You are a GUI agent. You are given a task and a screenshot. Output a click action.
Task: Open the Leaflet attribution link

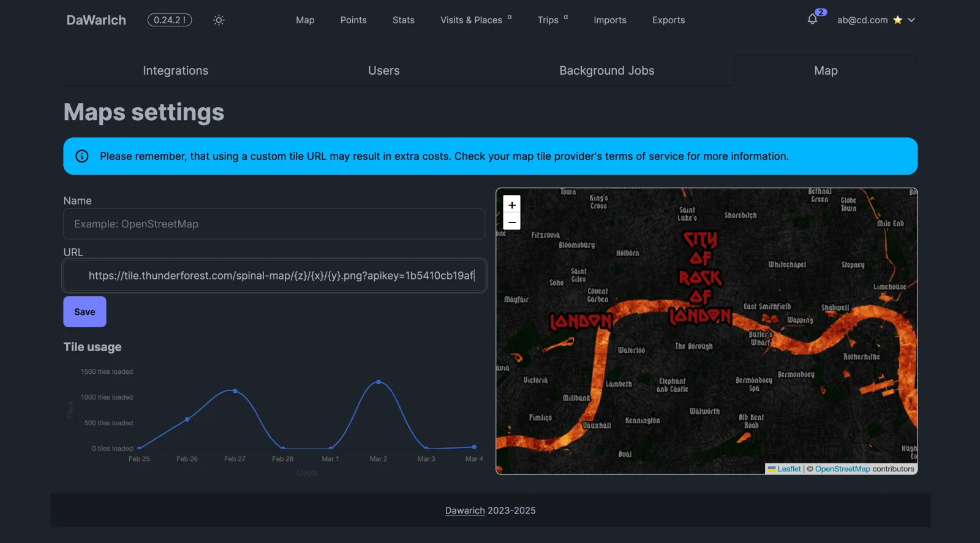click(789, 469)
